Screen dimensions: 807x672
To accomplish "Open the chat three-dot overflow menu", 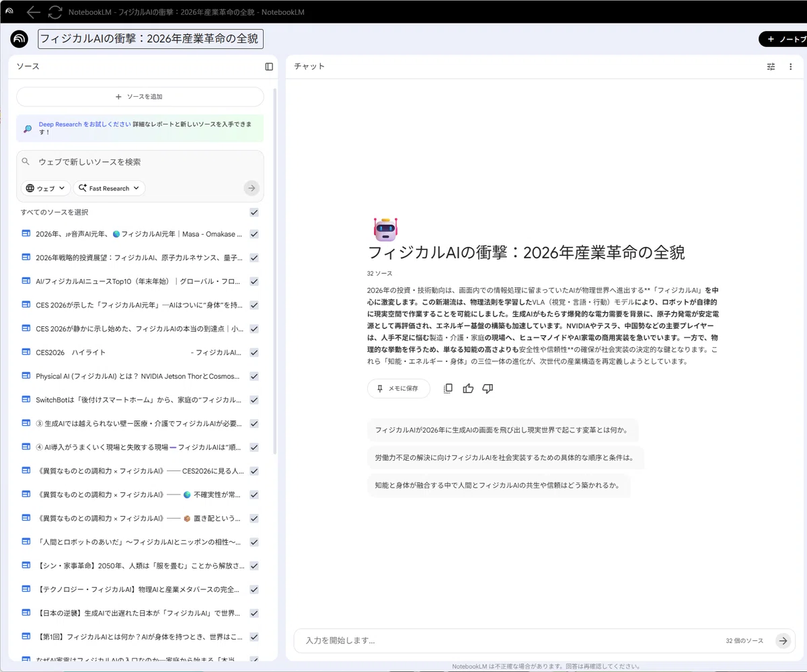I will [x=791, y=67].
